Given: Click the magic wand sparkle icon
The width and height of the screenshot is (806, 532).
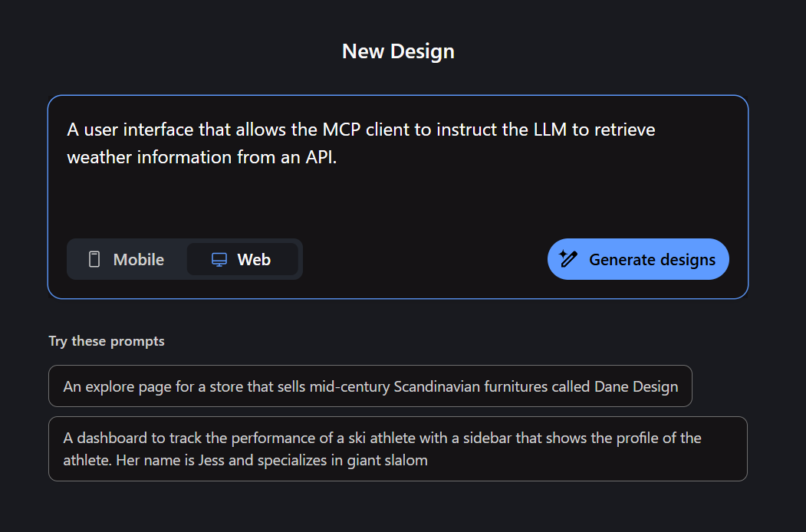Looking at the screenshot, I should click(568, 258).
